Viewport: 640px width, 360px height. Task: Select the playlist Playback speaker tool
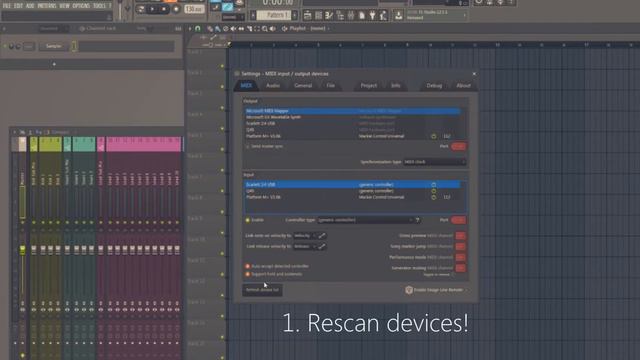(273, 29)
